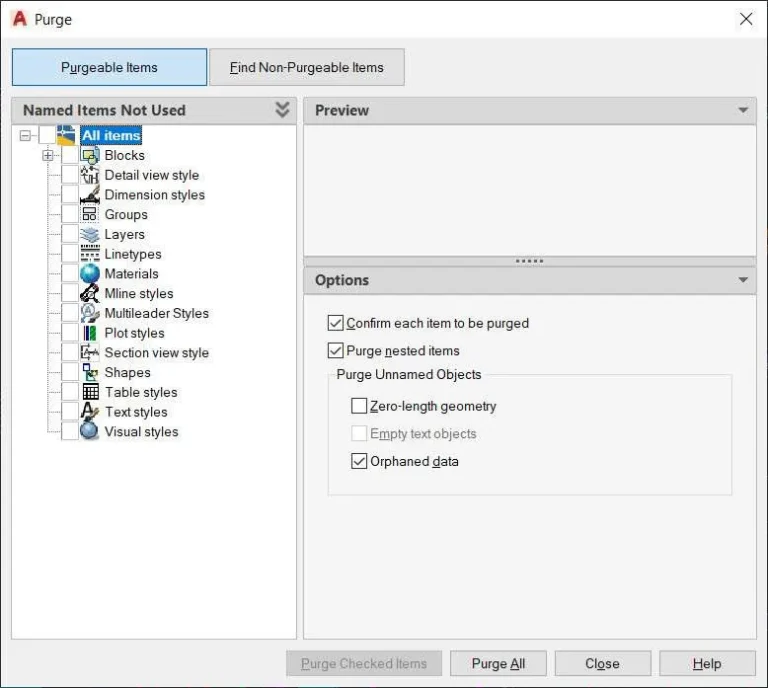Check the Materials checkbox
The image size is (768, 688).
tap(70, 273)
